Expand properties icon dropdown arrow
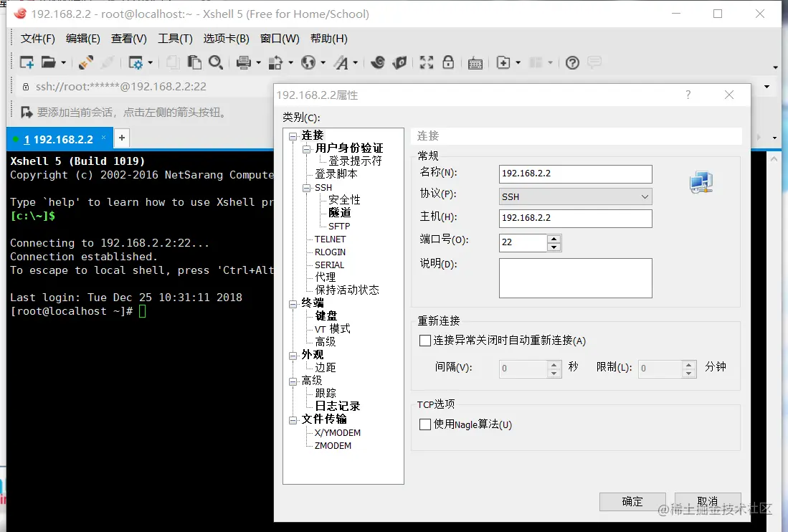 tap(151, 63)
